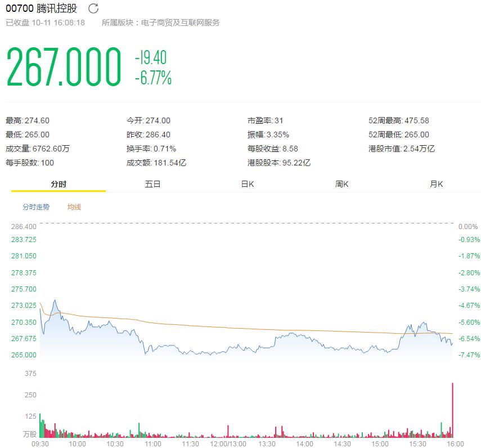Click the 10:00 time axis label
The height and width of the screenshot is (448, 481).
(x=77, y=443)
